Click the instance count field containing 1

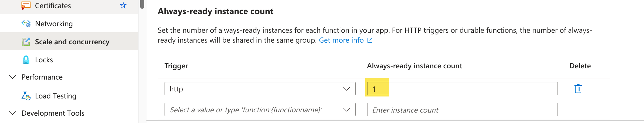pos(462,89)
